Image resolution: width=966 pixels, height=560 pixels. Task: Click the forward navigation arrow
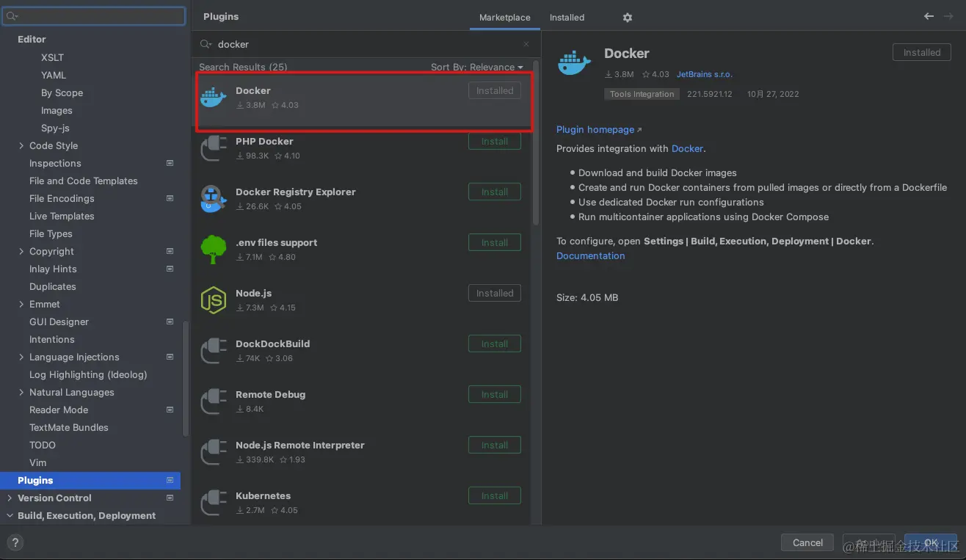tap(949, 16)
